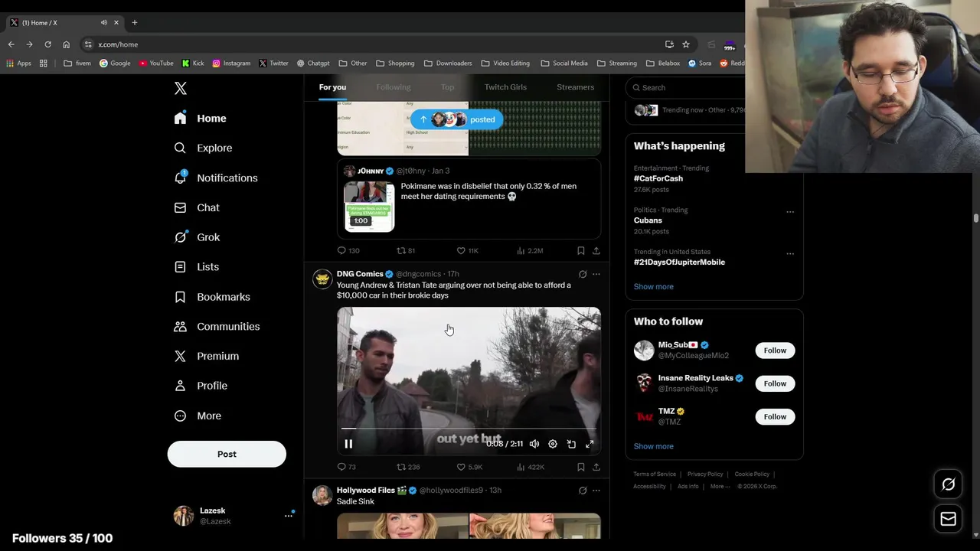Image resolution: width=980 pixels, height=551 pixels.
Task: Click Grok icon on DNG Comics post
Action: click(x=583, y=274)
